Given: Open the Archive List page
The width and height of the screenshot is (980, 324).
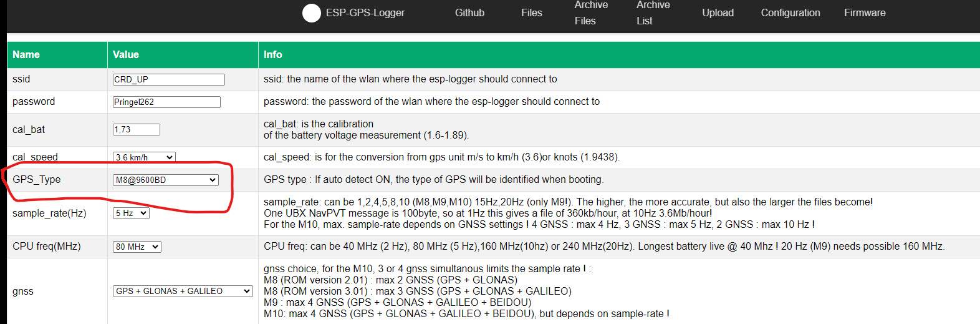Looking at the screenshot, I should click(x=653, y=12).
